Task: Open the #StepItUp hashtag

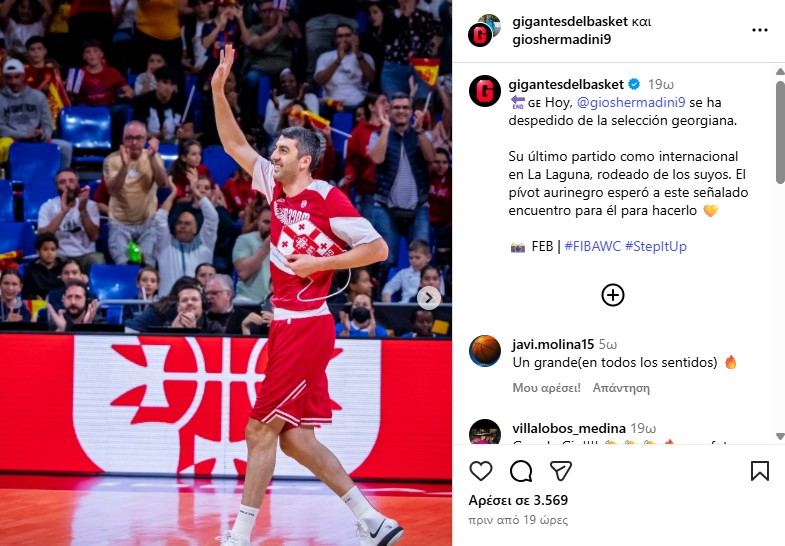Action: 656,246
